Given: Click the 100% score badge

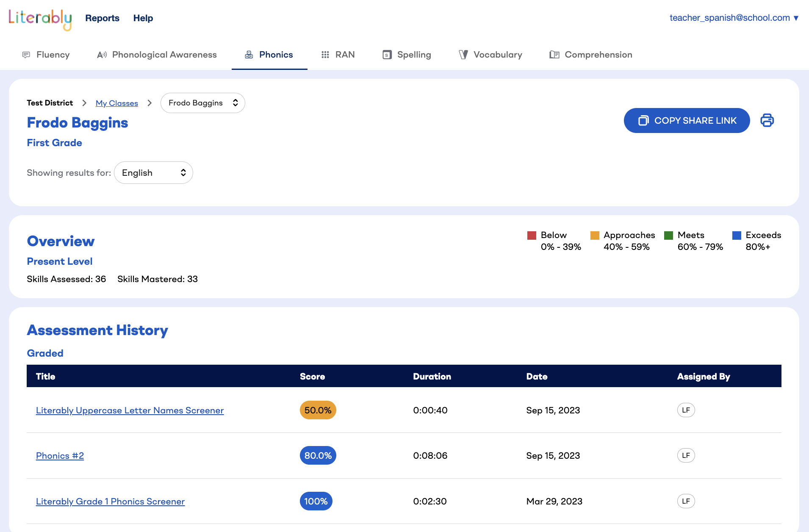Looking at the screenshot, I should click(x=316, y=501).
